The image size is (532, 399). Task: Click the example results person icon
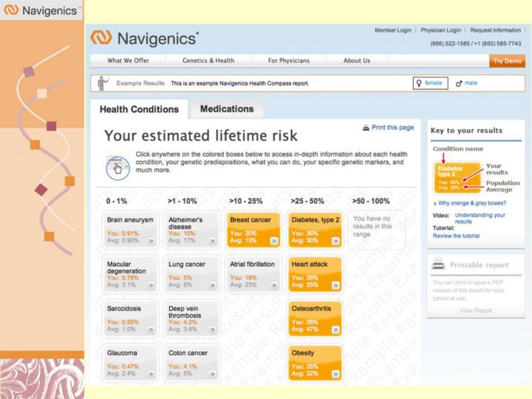point(103,83)
